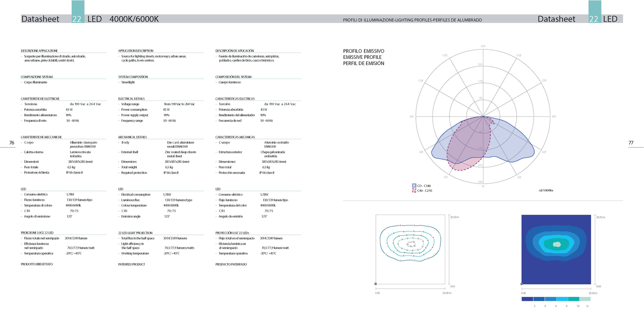Click the ELECTRICAL DETAILS heading

click(x=131, y=99)
